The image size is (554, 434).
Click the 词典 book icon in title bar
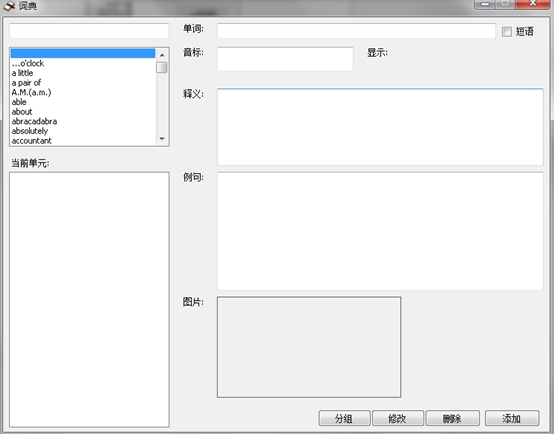[9, 5]
